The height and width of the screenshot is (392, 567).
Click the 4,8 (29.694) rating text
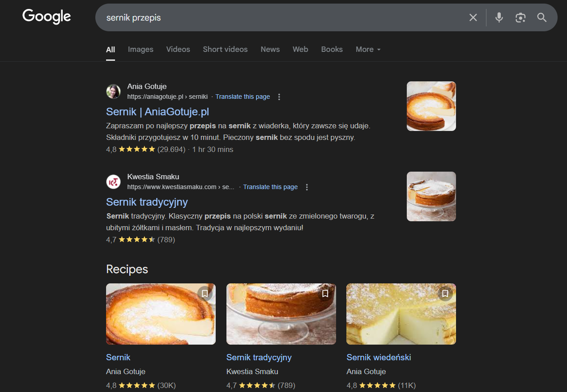pos(146,150)
